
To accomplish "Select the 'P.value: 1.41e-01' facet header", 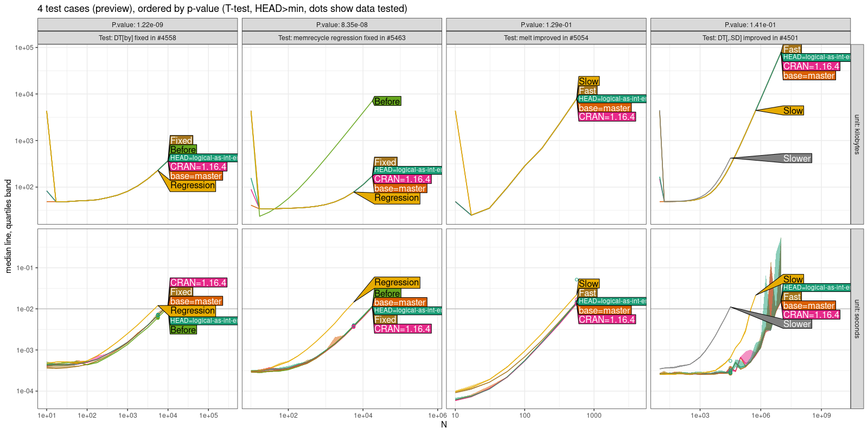I will coord(750,25).
